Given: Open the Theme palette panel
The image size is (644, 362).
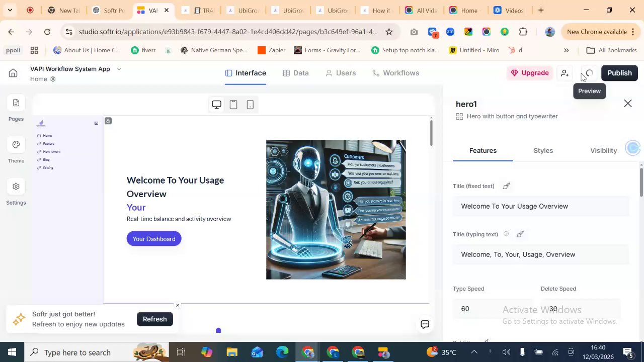Looking at the screenshot, I should pyautogui.click(x=16, y=145).
